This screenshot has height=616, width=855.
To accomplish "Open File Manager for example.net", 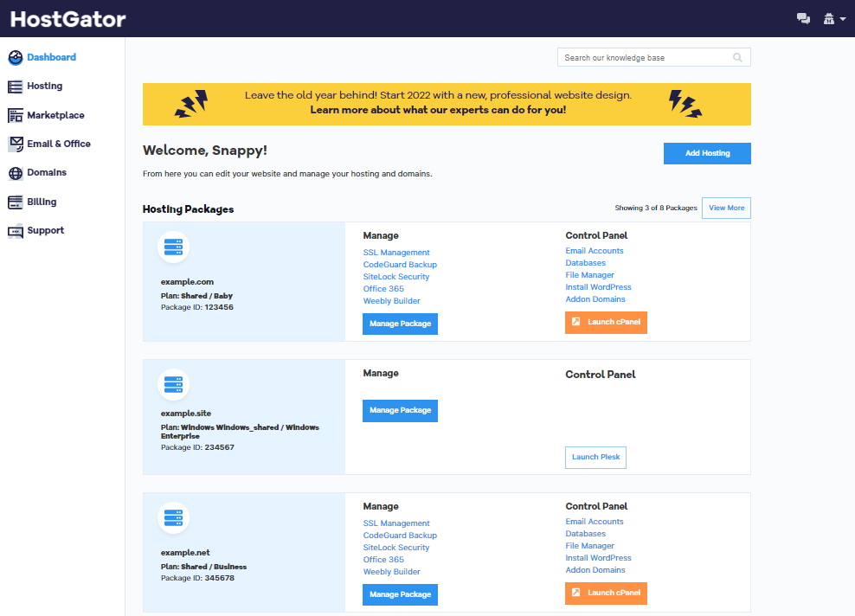I will (x=589, y=546).
